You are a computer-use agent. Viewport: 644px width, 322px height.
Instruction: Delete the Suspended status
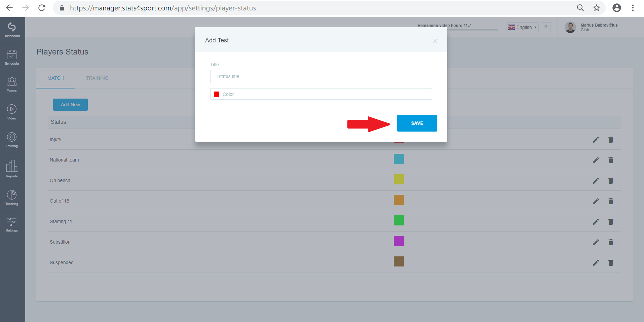[611, 263]
